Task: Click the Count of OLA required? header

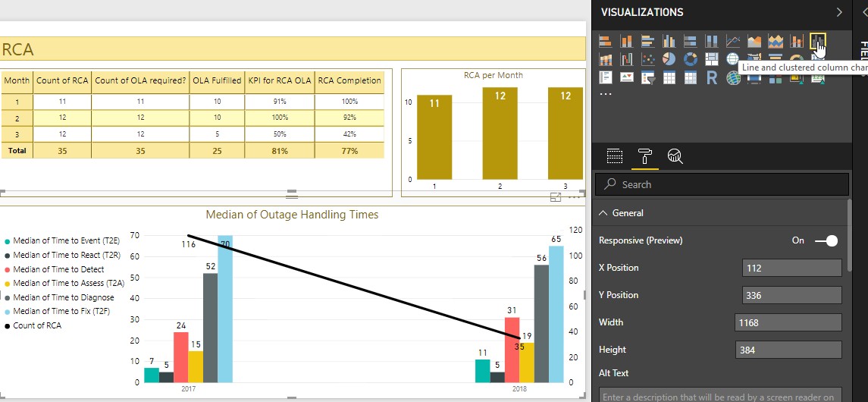Action: 140,81
